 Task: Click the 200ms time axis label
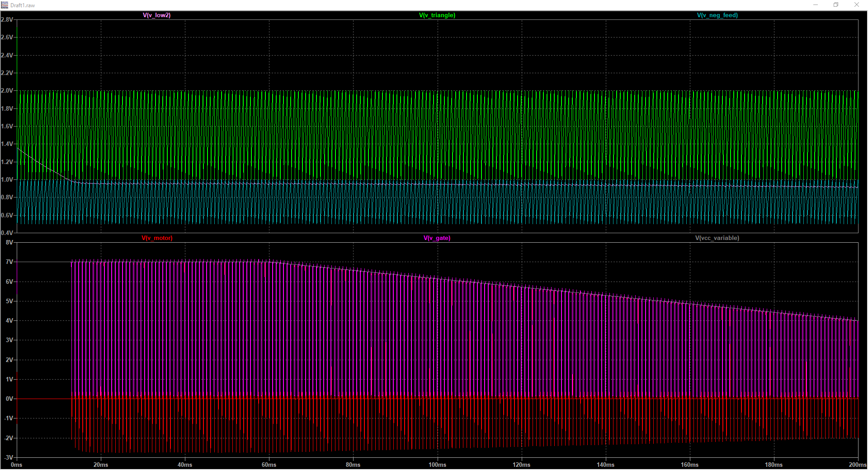(858, 465)
